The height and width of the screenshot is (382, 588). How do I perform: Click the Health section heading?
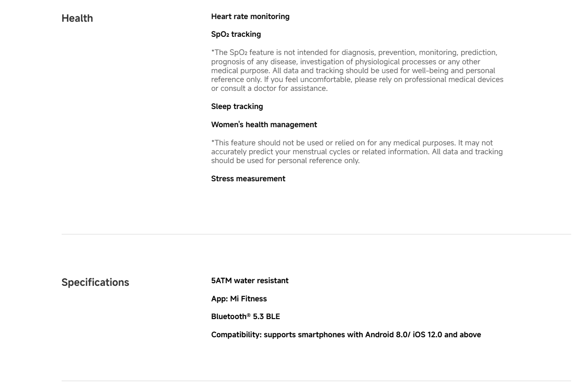(77, 18)
